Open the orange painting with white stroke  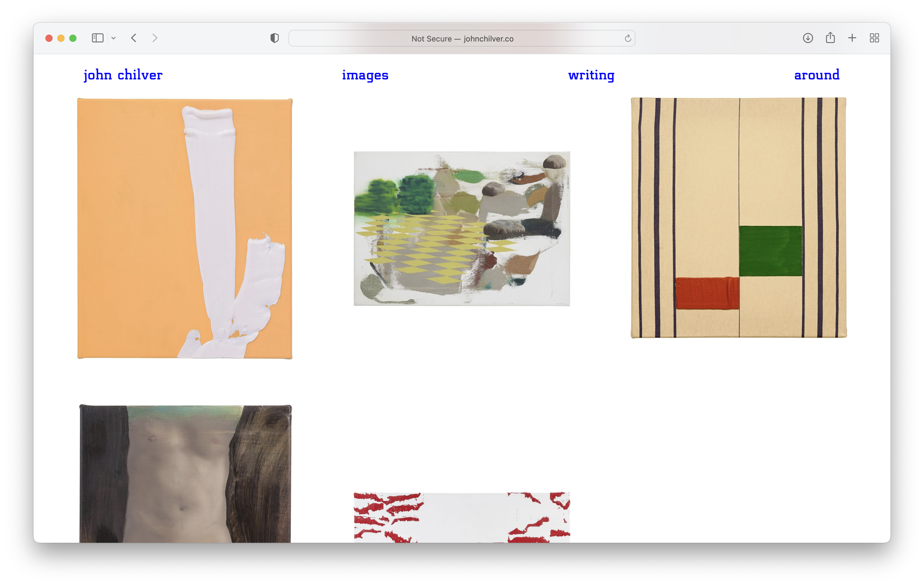tap(185, 229)
